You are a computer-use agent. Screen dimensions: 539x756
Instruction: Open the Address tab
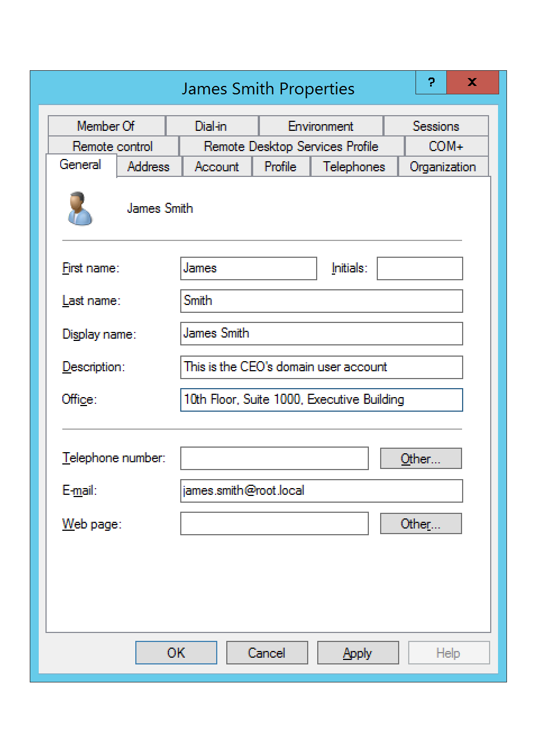coord(149,167)
